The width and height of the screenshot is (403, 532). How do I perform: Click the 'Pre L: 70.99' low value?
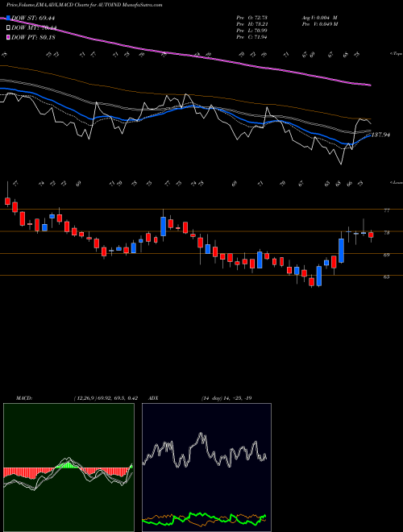click(x=251, y=31)
